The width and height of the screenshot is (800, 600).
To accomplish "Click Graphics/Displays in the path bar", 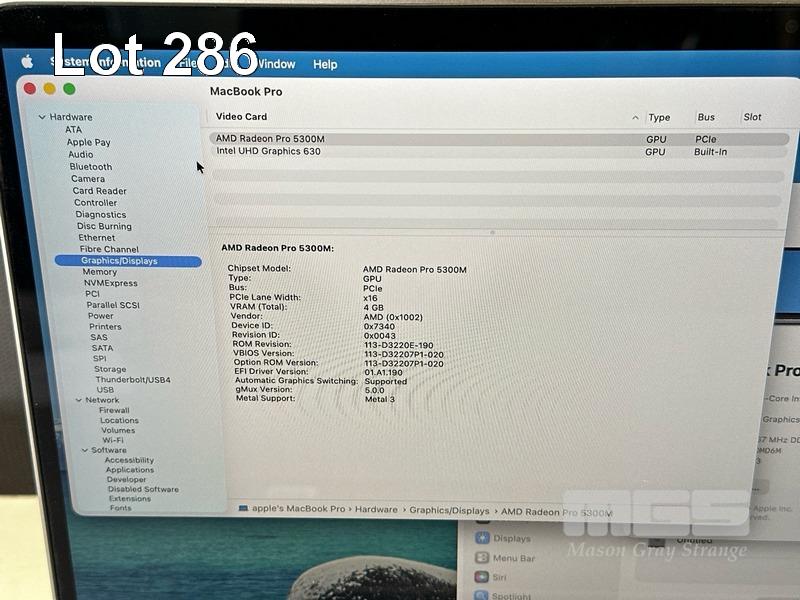I will pos(449,510).
